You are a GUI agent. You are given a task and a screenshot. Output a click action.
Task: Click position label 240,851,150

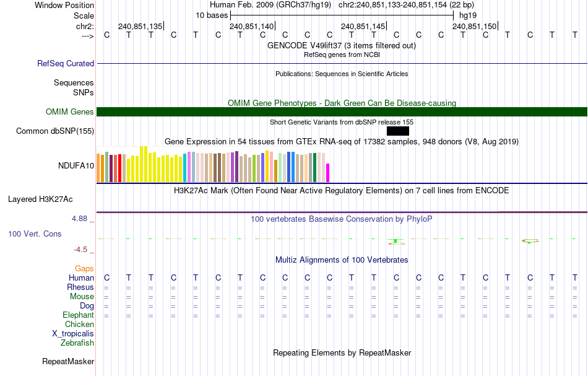click(474, 26)
